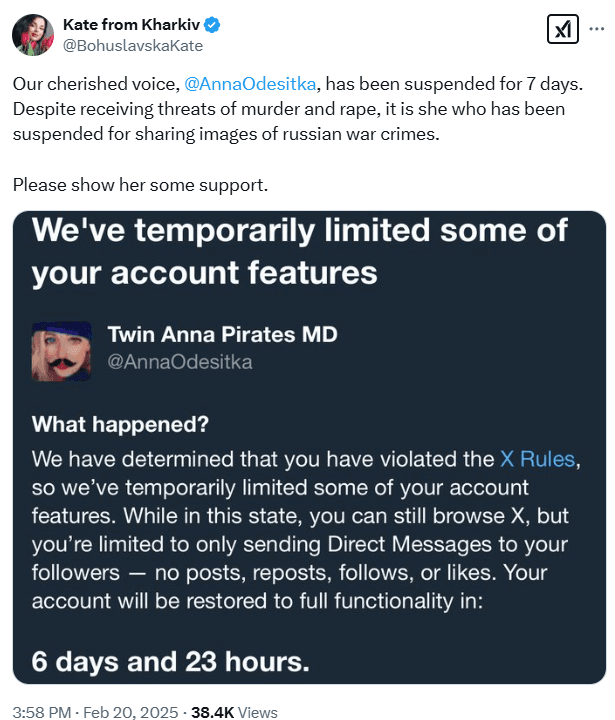
Task: Click the X Rules link
Action: point(537,459)
